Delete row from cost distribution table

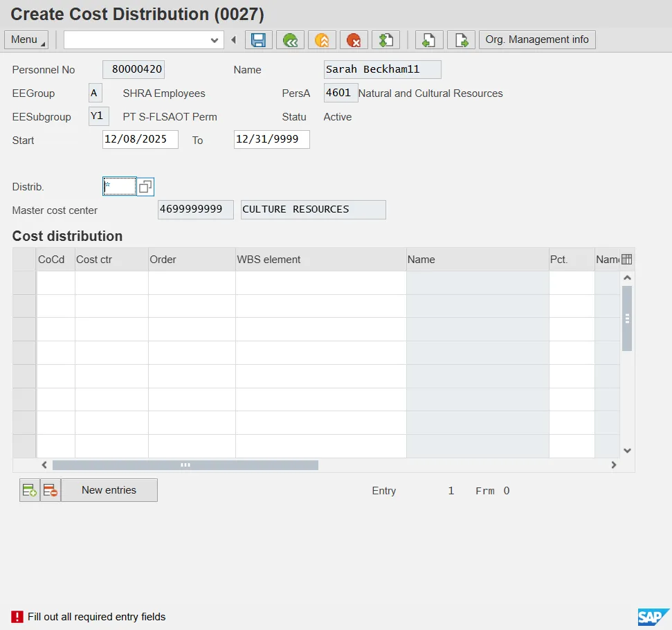(x=51, y=490)
